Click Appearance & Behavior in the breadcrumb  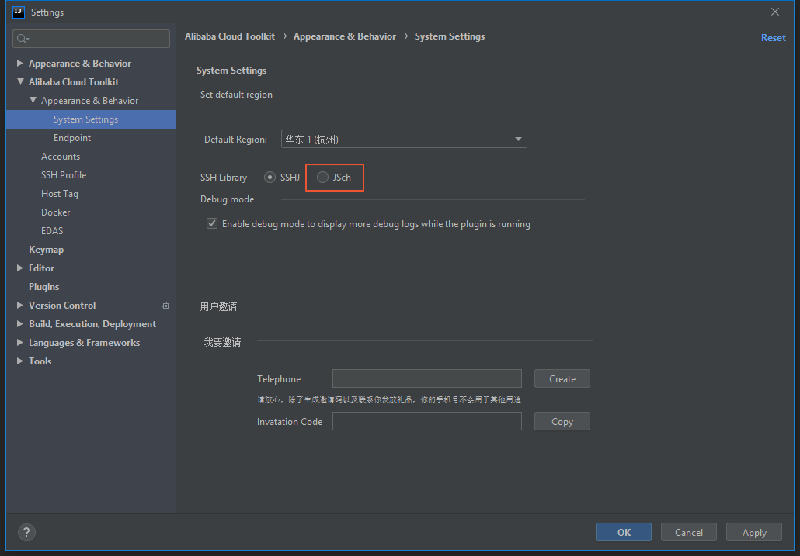tap(344, 37)
